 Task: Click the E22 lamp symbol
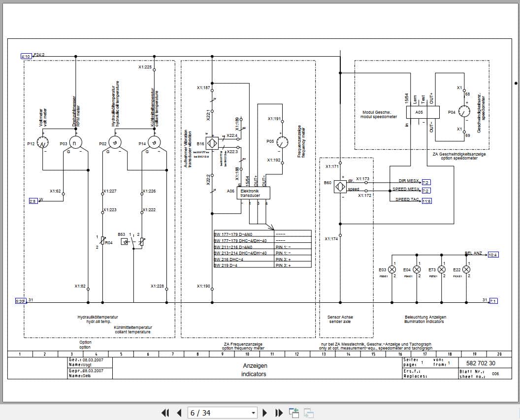(466, 269)
